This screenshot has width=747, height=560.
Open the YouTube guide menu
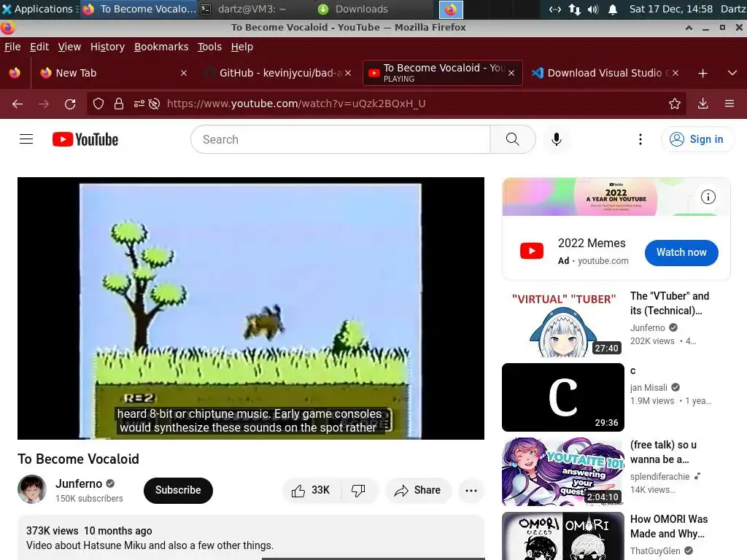tap(26, 139)
